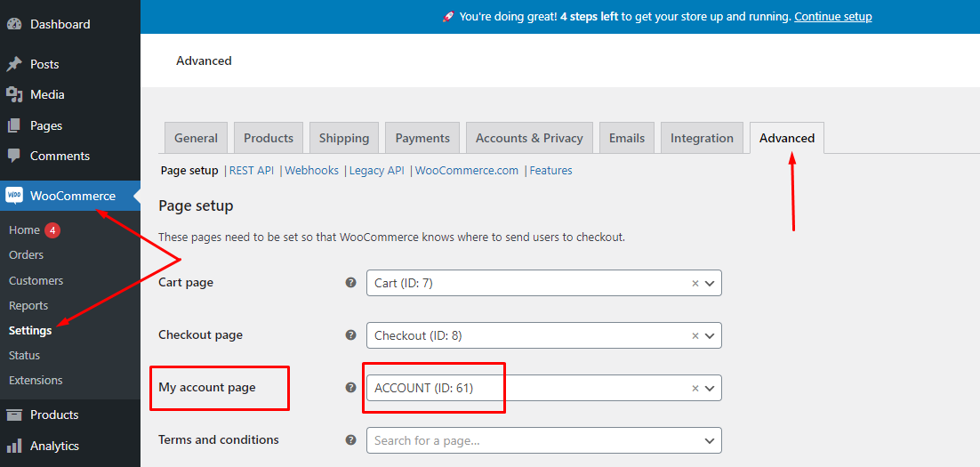Open the Webhooks subsection link
This screenshot has height=467, width=980.
click(x=312, y=171)
